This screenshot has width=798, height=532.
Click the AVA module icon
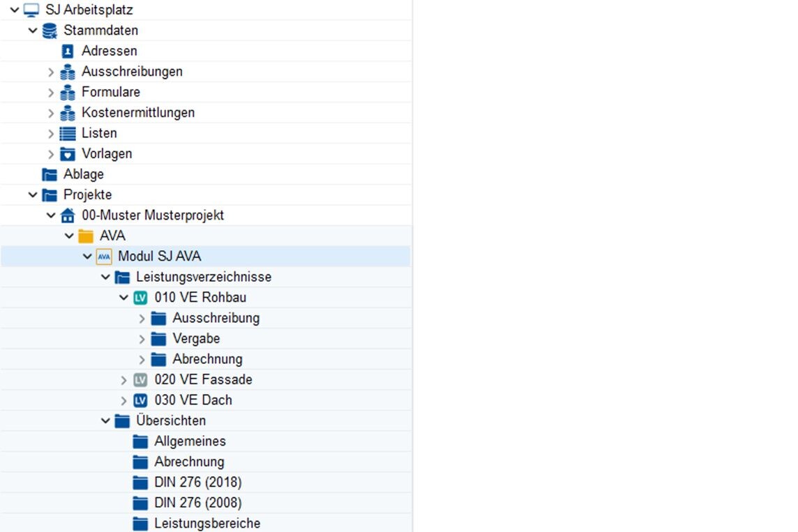pyautogui.click(x=104, y=257)
